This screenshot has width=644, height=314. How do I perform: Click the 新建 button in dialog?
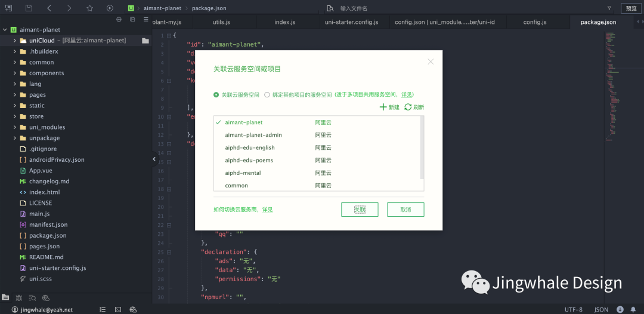[x=389, y=107]
